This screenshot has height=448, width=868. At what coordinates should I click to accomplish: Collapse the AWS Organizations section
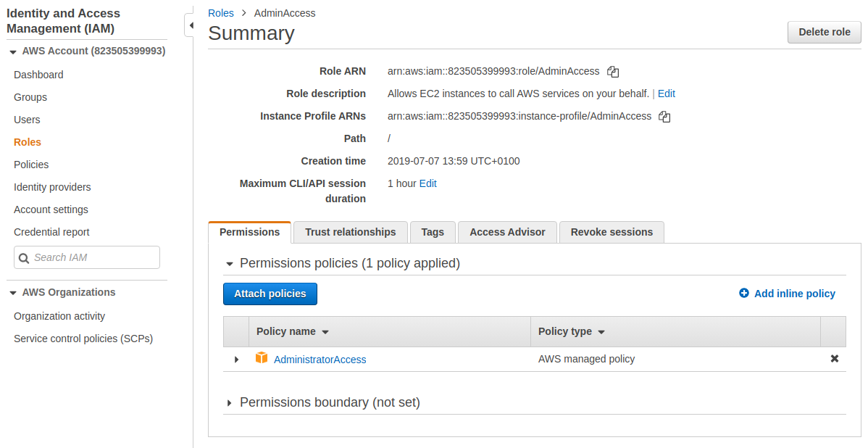(x=13, y=293)
